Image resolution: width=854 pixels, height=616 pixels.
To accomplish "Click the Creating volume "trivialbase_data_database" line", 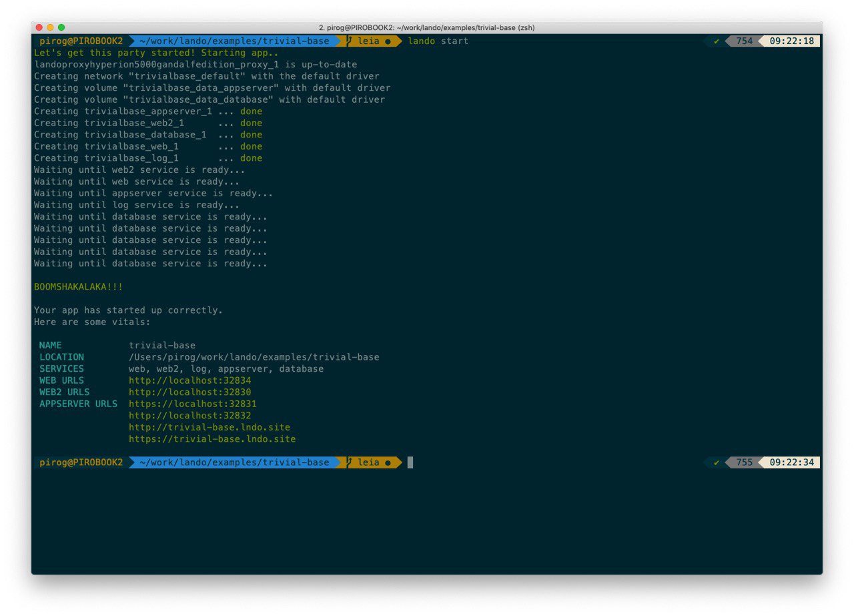I will [209, 99].
